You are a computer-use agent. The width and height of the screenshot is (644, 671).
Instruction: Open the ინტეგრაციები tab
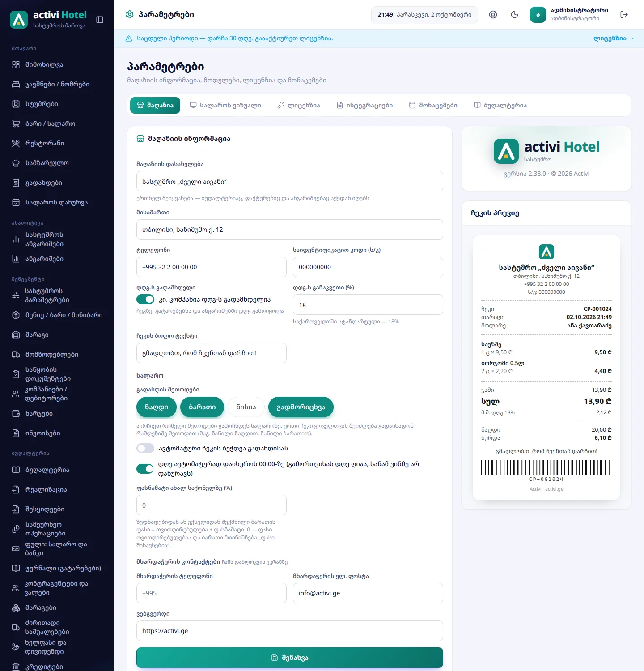(364, 106)
